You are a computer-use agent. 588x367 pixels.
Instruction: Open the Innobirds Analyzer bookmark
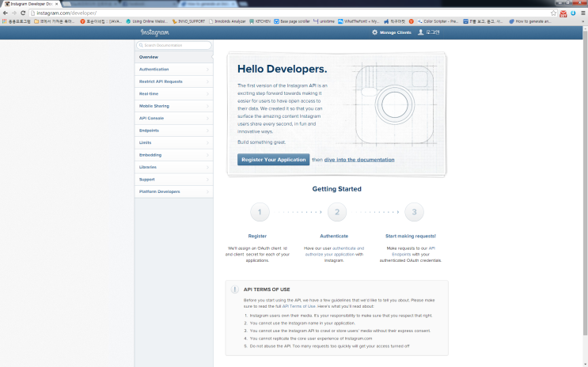pos(227,21)
